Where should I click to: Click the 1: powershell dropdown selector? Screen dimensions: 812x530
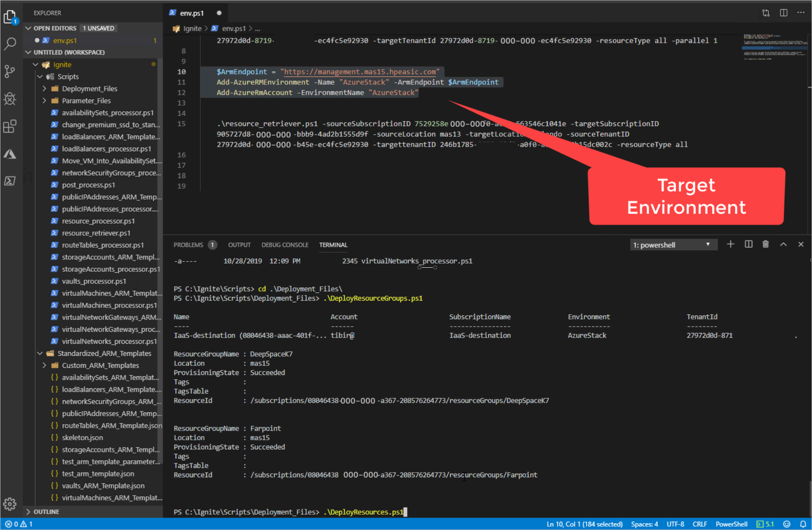672,244
